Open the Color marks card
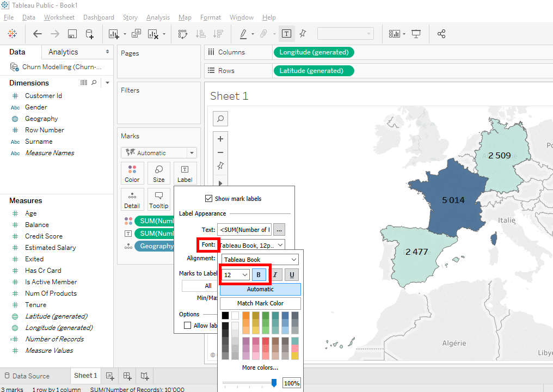This screenshot has width=553, height=392. [x=132, y=173]
